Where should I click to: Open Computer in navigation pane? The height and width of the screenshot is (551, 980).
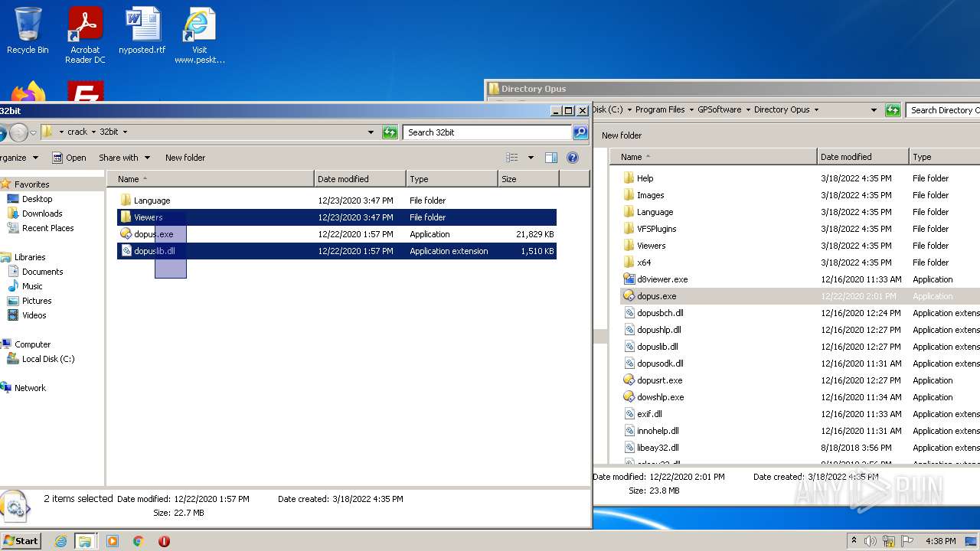tap(32, 344)
